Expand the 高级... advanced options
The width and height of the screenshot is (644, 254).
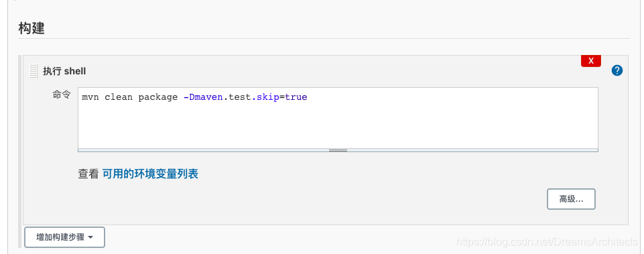click(571, 199)
